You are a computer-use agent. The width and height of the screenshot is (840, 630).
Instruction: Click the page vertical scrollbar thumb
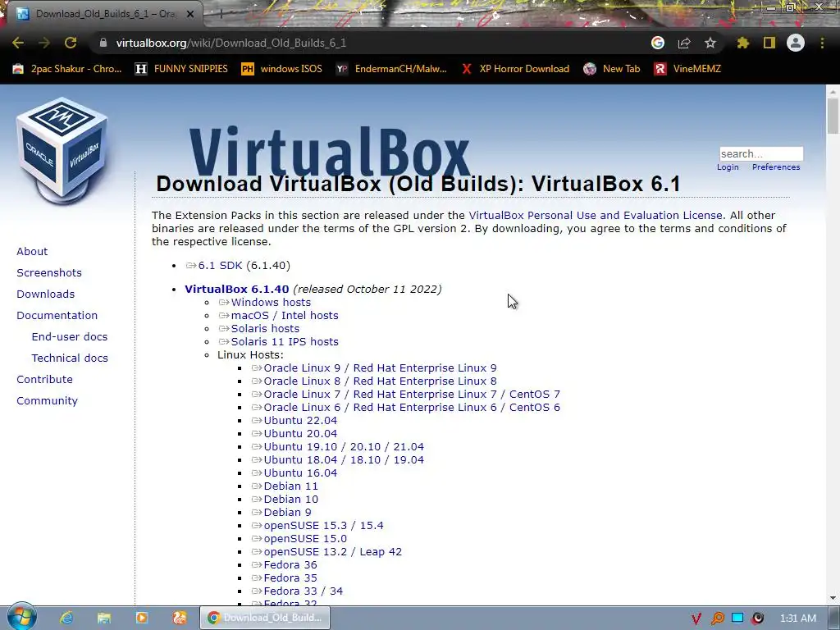[x=833, y=116]
